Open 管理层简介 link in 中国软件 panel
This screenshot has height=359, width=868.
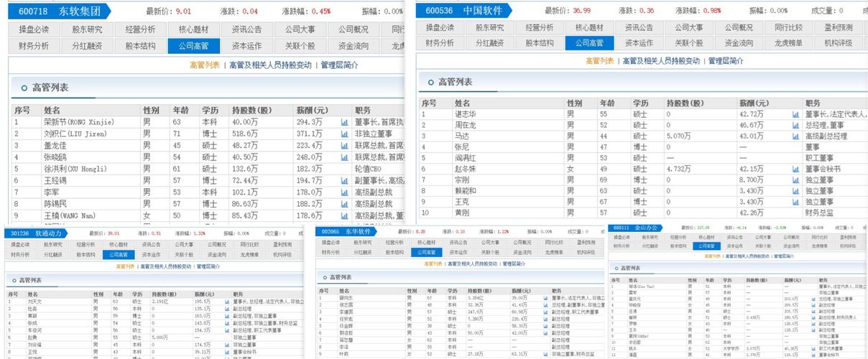tap(726, 61)
